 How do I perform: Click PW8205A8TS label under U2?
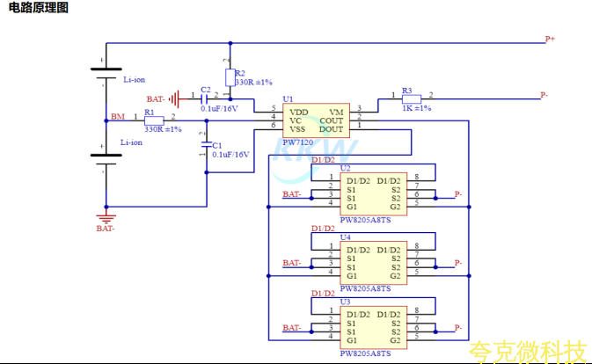(365, 220)
